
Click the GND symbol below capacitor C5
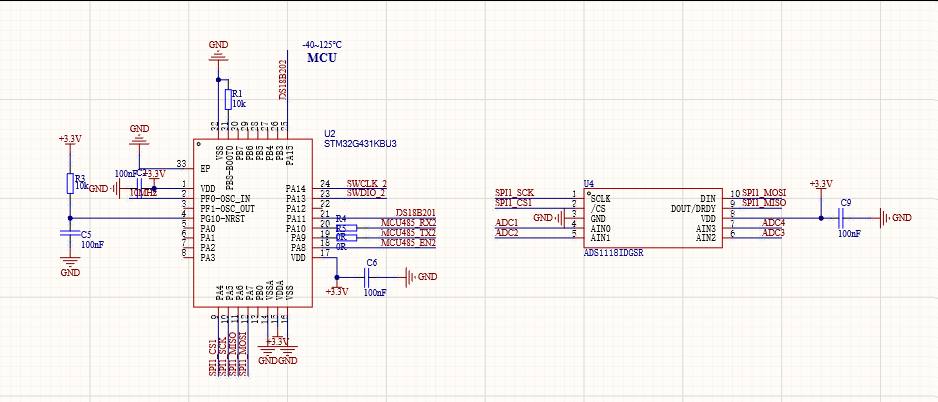pyautogui.click(x=70, y=267)
